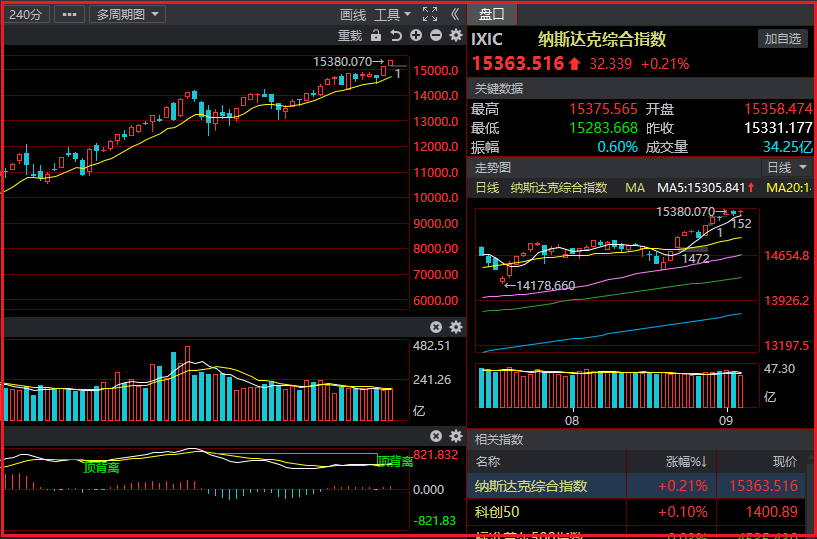Click the 821.832 MACD axis label

point(436,455)
